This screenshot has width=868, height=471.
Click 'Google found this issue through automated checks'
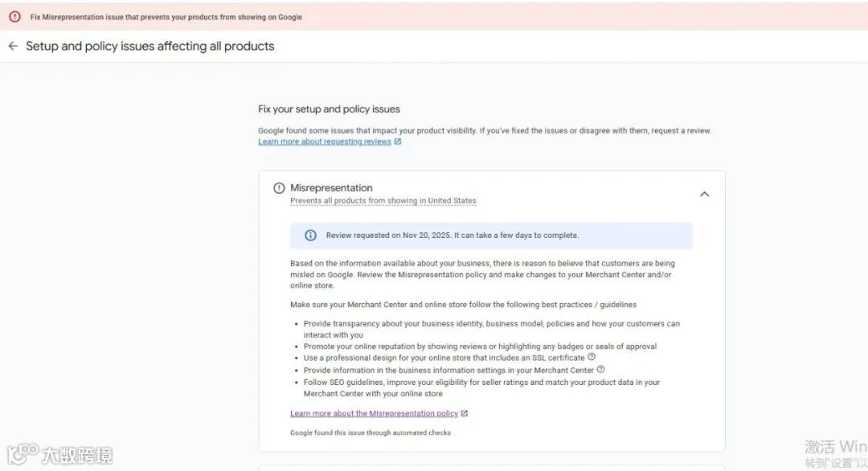[370, 433]
